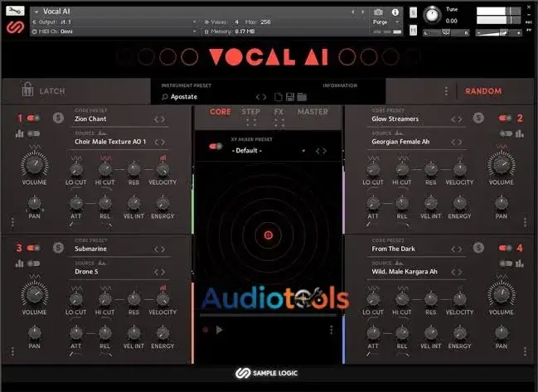
Task: Open core 1 three-dot options menu
Action: tap(12, 222)
